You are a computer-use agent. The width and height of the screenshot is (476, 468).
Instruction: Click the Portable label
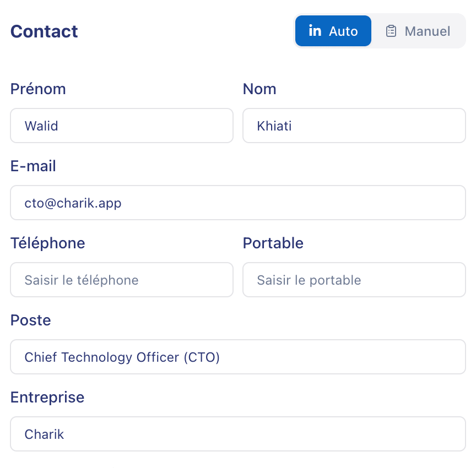[273, 243]
